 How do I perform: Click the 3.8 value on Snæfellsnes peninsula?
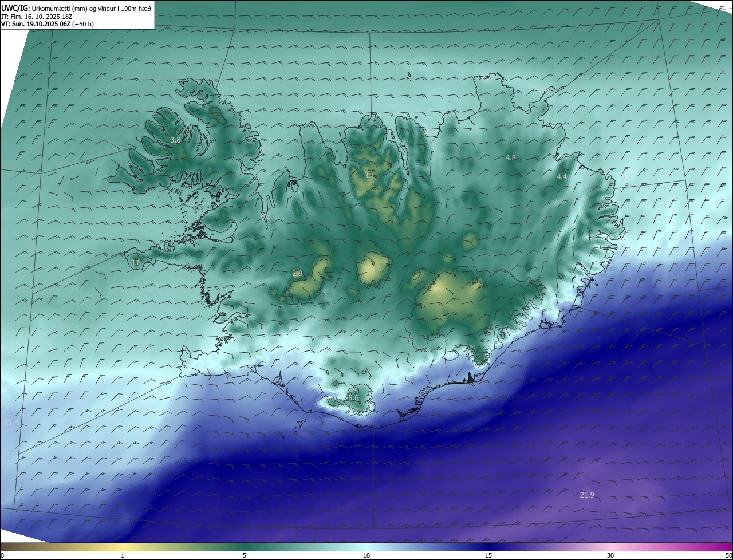point(136,262)
